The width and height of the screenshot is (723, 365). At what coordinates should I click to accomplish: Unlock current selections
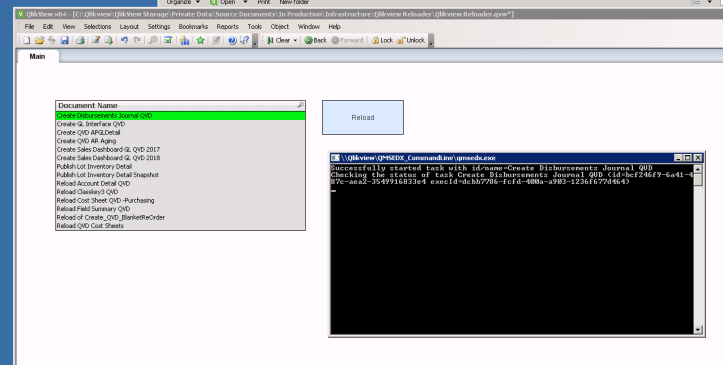411,41
